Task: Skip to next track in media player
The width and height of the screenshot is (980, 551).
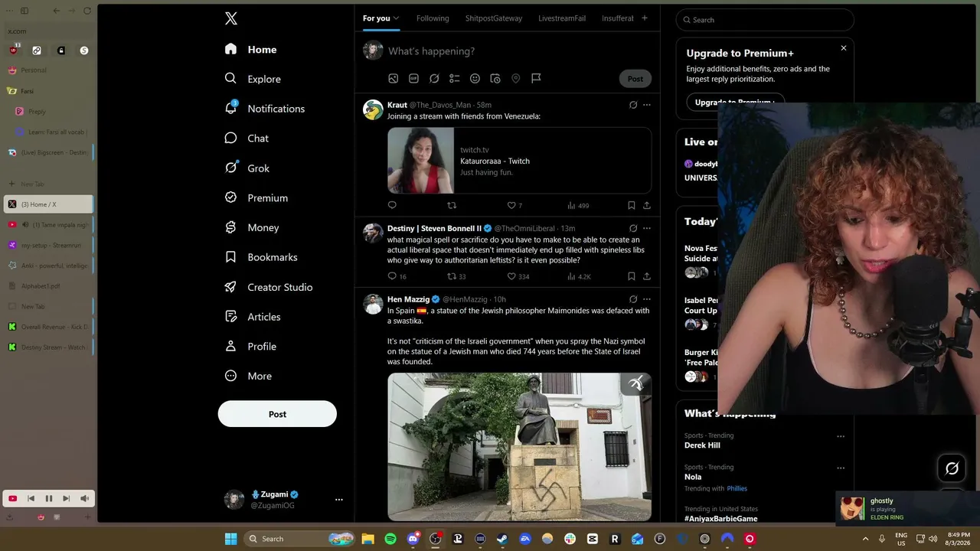Action: click(66, 498)
